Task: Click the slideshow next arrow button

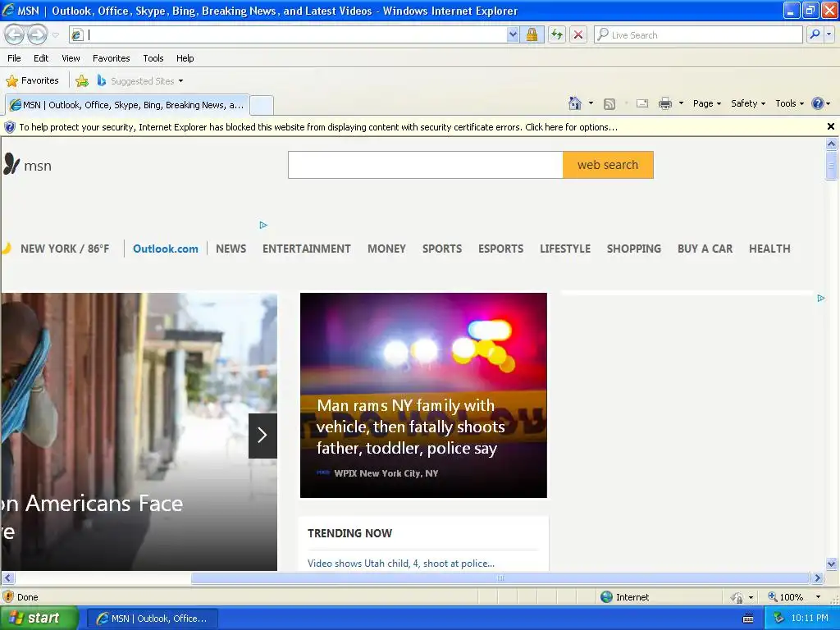Action: [262, 436]
